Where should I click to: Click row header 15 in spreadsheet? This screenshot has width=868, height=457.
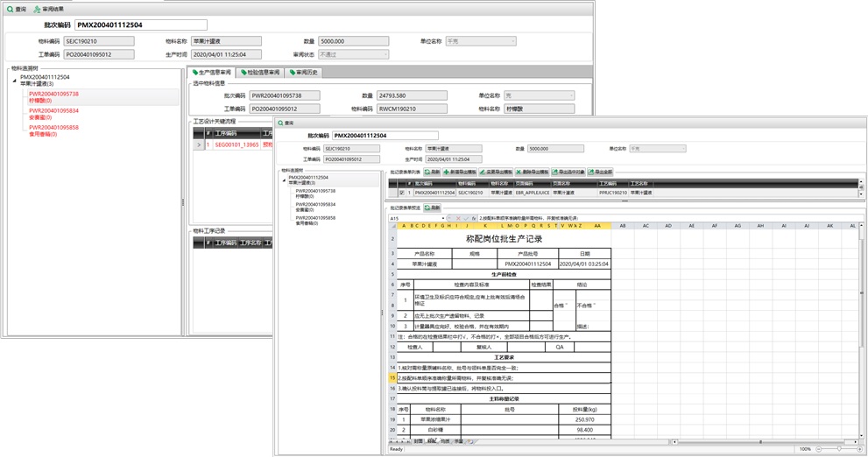[x=392, y=378]
